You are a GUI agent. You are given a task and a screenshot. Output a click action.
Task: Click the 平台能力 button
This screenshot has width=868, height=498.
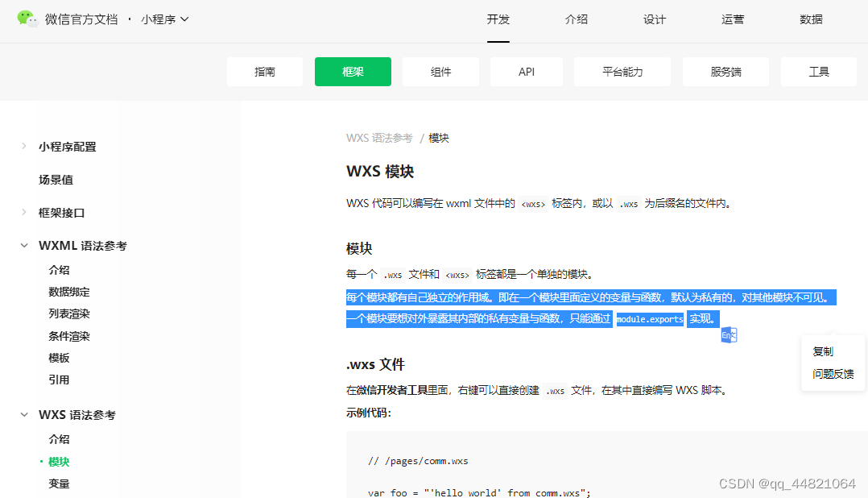pyautogui.click(x=622, y=71)
